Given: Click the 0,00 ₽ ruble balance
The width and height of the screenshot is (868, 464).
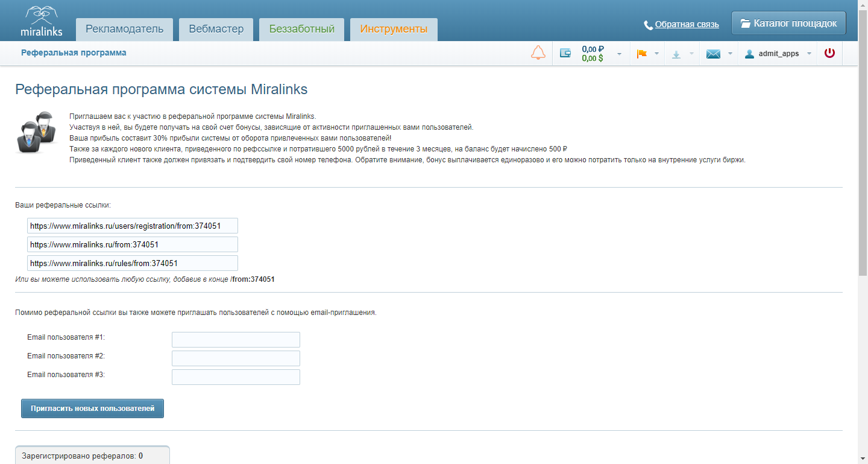Looking at the screenshot, I should click(x=593, y=49).
